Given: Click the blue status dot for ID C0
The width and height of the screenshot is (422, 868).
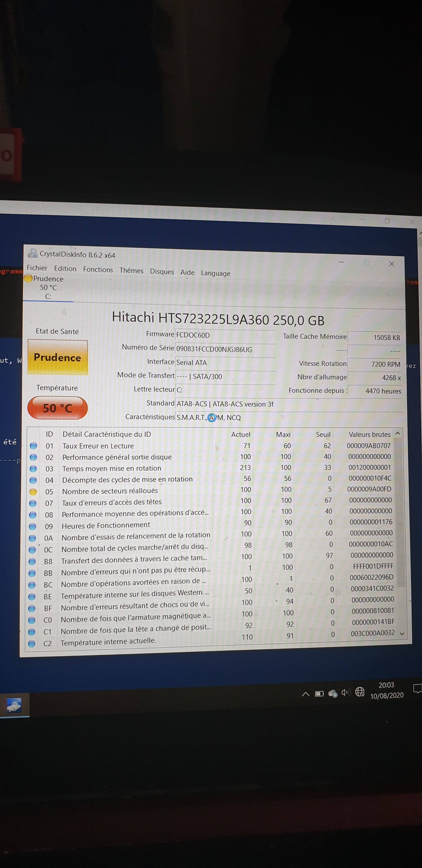Looking at the screenshot, I should 32,620.
